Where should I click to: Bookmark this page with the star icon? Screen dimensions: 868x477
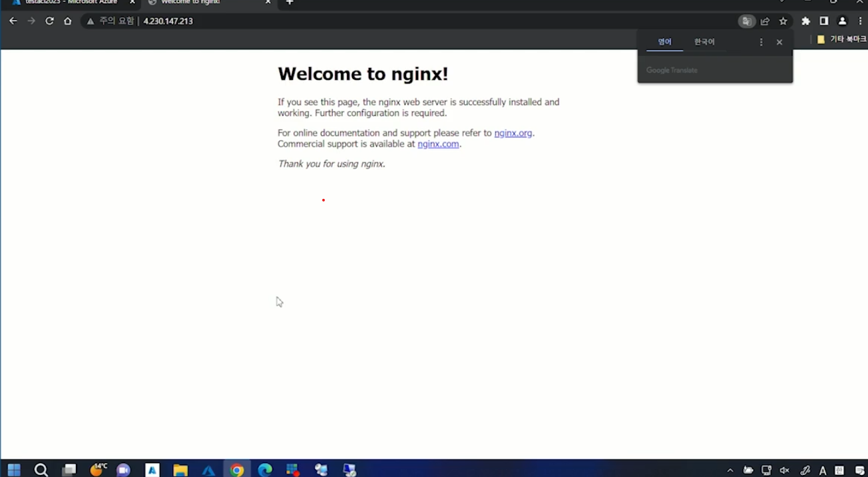coord(783,21)
